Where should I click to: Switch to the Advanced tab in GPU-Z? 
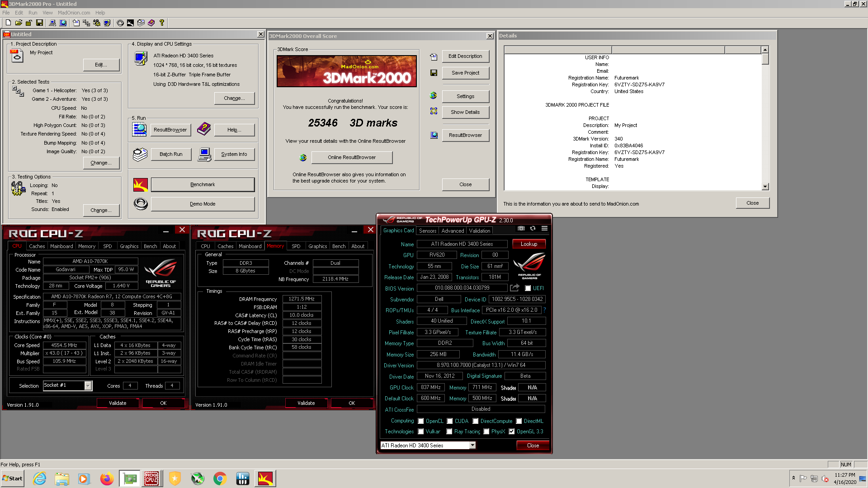click(x=453, y=231)
